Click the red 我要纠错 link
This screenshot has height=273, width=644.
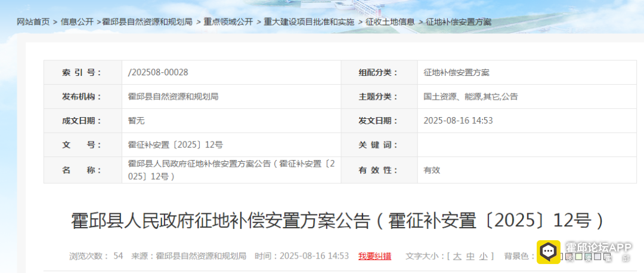click(374, 256)
